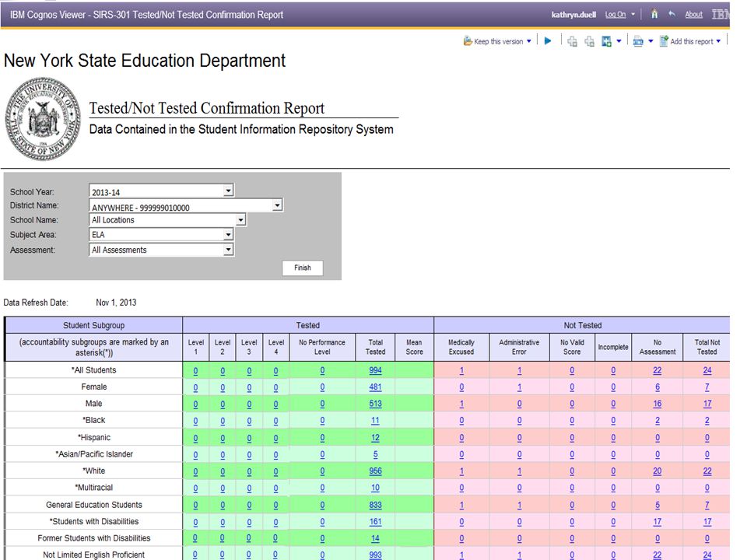The width and height of the screenshot is (747, 560).
Task: Click the Not Tested group header
Action: 582,325
